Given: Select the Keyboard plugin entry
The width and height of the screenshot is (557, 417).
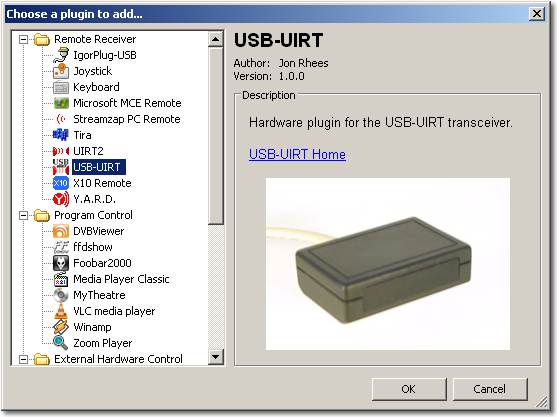Looking at the screenshot, I should (x=96, y=87).
